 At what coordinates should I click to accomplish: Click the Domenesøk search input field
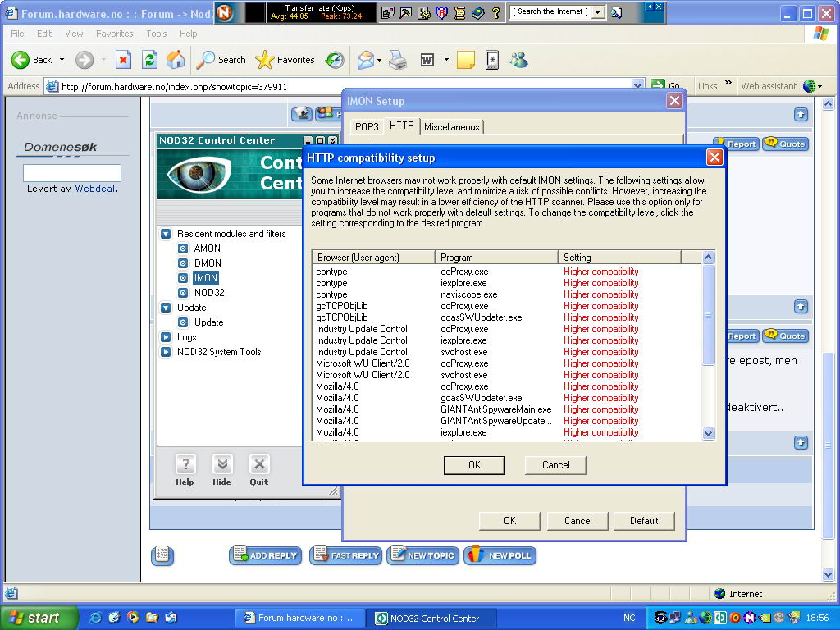pos(72,173)
